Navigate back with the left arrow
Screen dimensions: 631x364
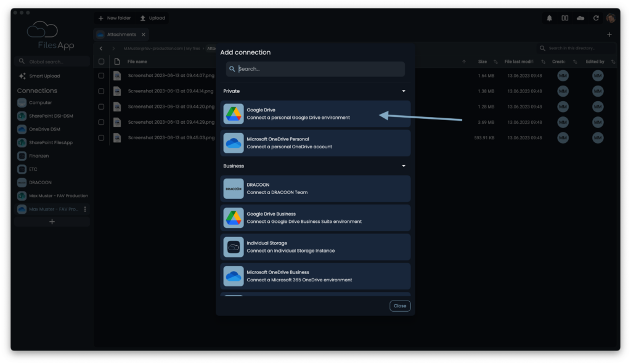pyautogui.click(x=101, y=48)
